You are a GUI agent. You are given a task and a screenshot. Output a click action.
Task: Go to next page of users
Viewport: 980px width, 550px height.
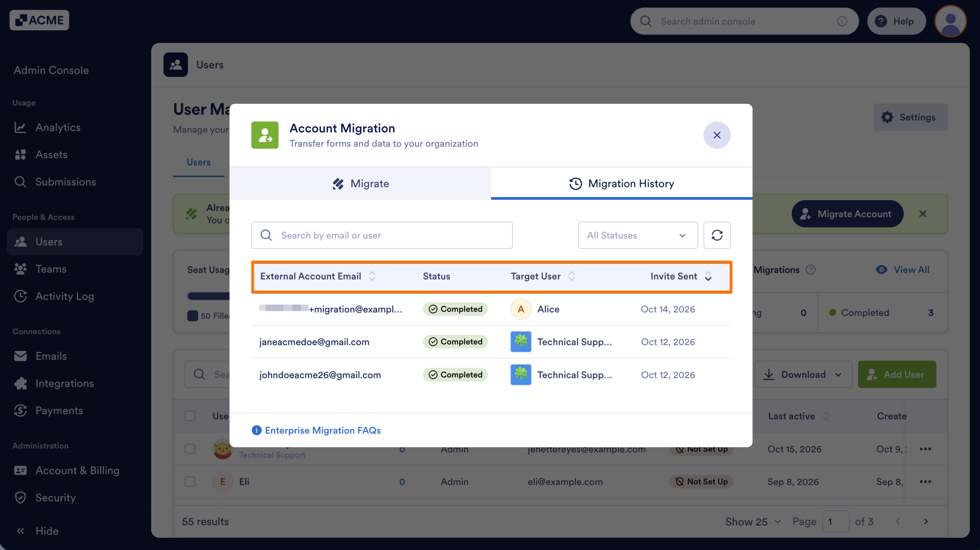926,522
